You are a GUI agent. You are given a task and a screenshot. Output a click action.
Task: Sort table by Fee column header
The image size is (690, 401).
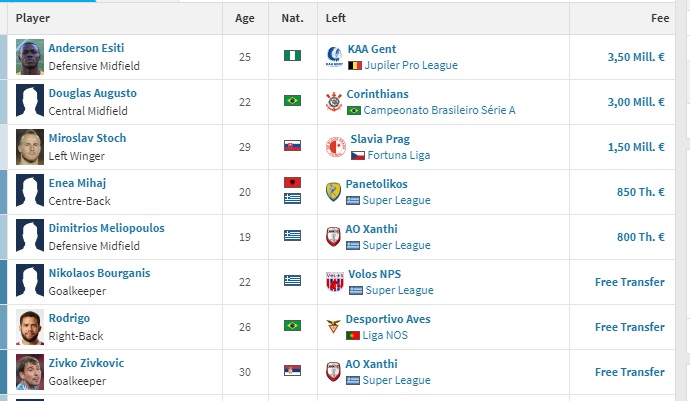(x=660, y=18)
